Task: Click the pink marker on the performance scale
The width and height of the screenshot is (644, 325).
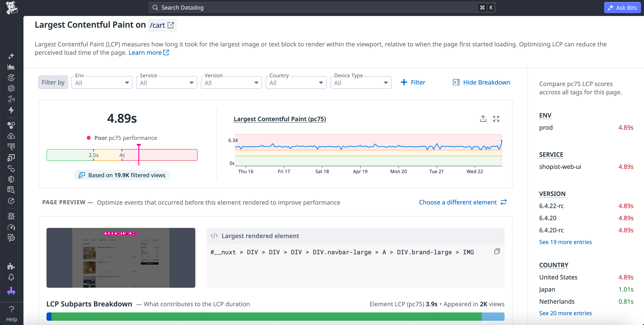Action: pyautogui.click(x=139, y=155)
